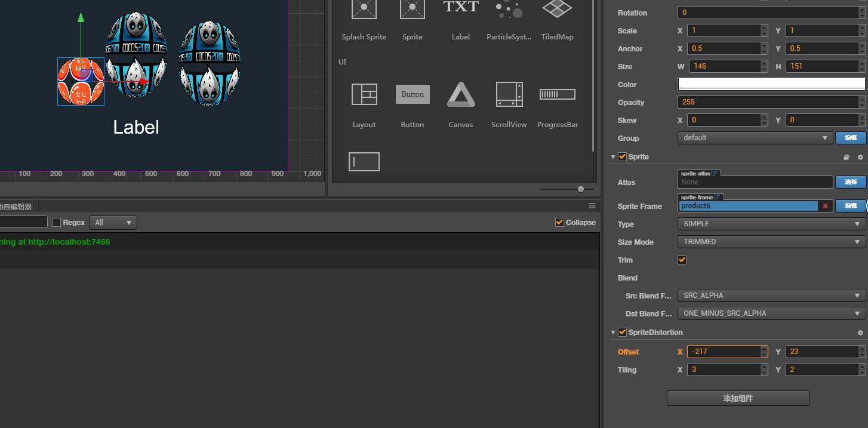Open the SpriteDistortion component gear menu
The image size is (868, 428).
860,332
